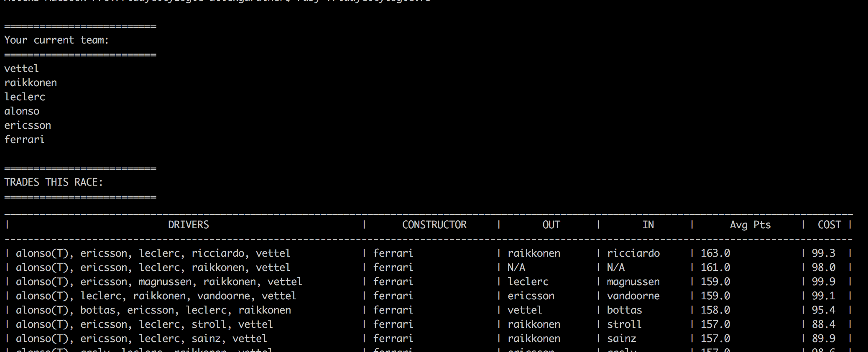Click OUT "raikkonen" in the stroll trade row
This screenshot has width=868, height=352.
pyautogui.click(x=534, y=324)
